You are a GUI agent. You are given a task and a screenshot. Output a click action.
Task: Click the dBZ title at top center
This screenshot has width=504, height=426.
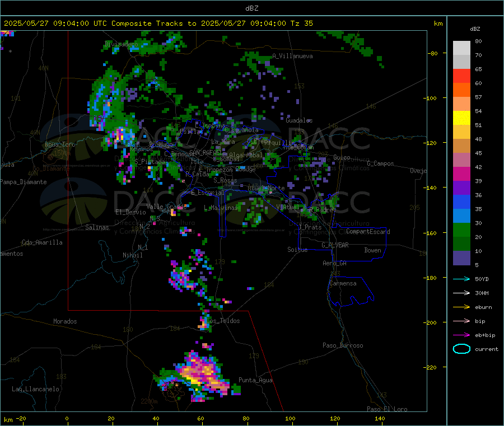tap(251, 8)
